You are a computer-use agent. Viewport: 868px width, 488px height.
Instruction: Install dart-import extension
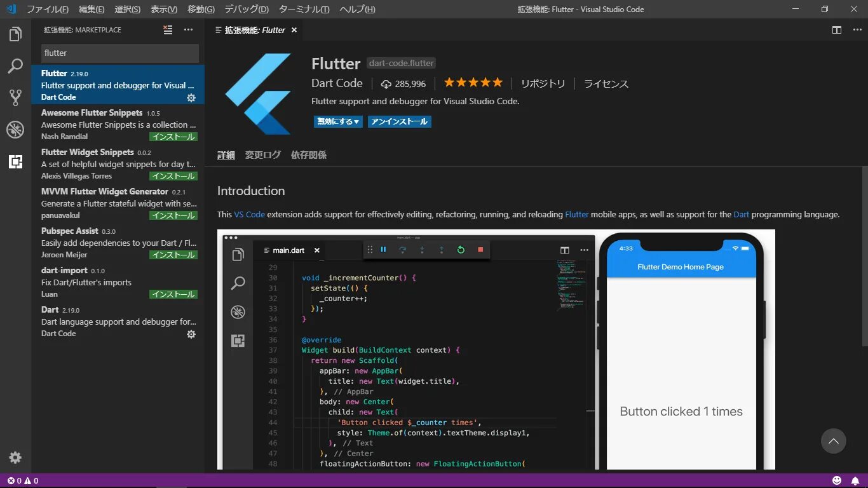point(173,294)
